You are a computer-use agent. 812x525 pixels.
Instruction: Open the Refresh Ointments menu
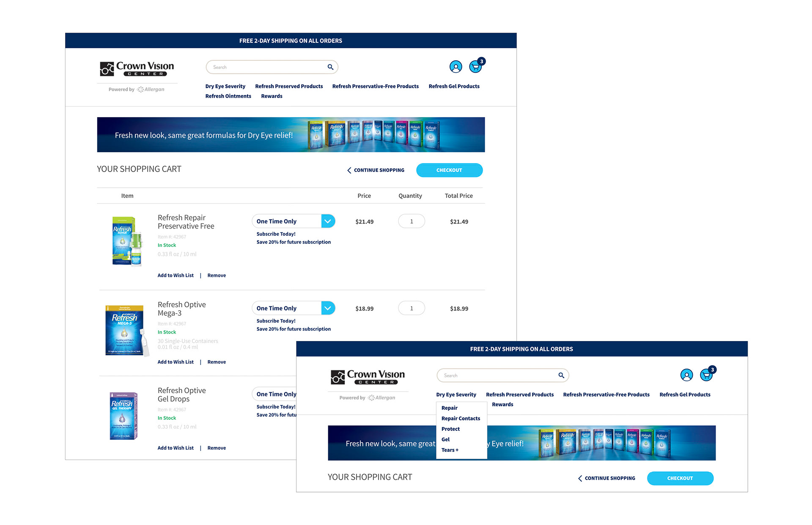tap(228, 96)
